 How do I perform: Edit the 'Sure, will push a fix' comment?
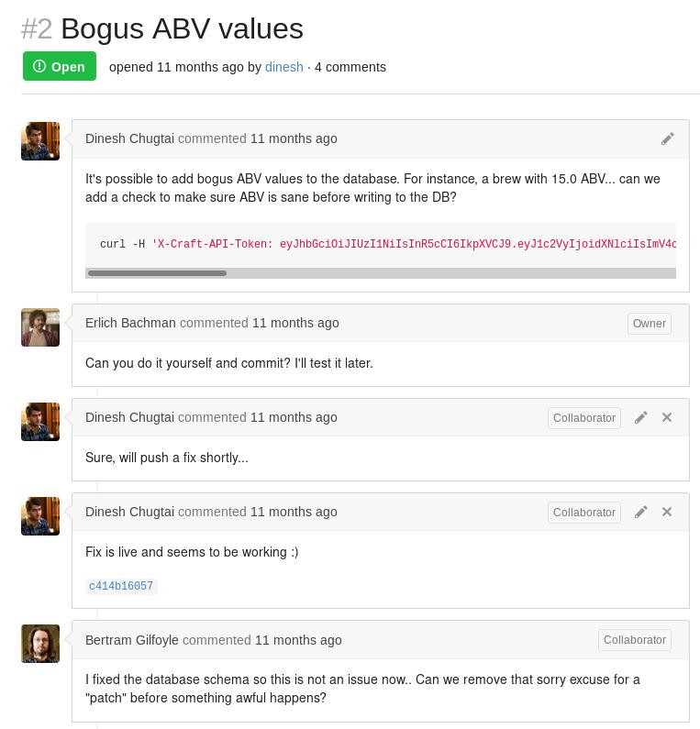641,417
